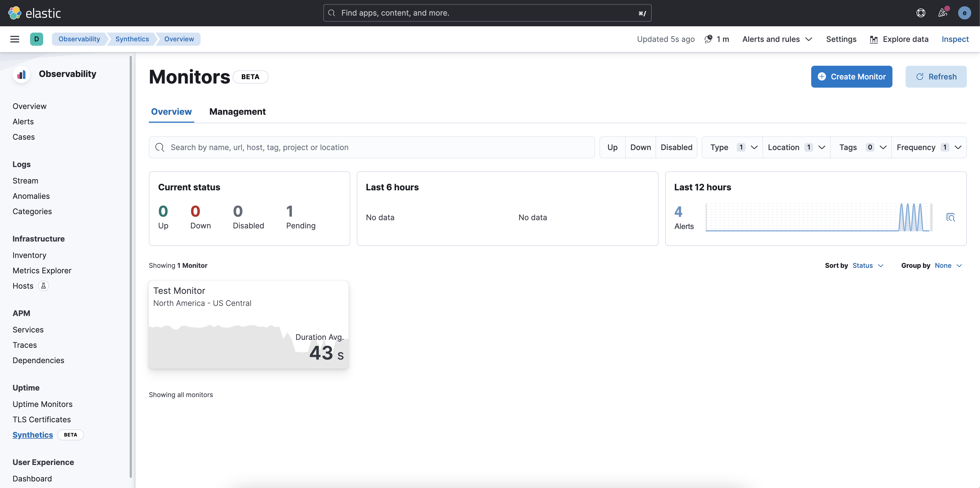Click the Hosts beaker icon

click(x=44, y=286)
